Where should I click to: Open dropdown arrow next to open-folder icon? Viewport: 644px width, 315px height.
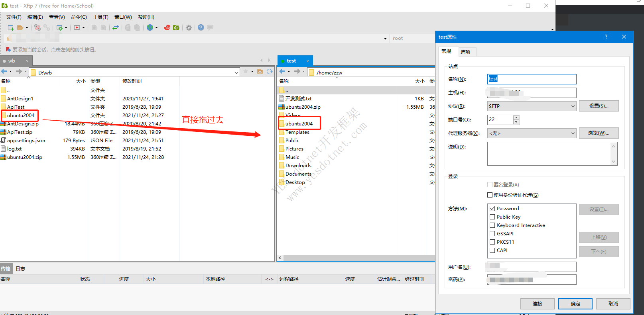(27, 28)
